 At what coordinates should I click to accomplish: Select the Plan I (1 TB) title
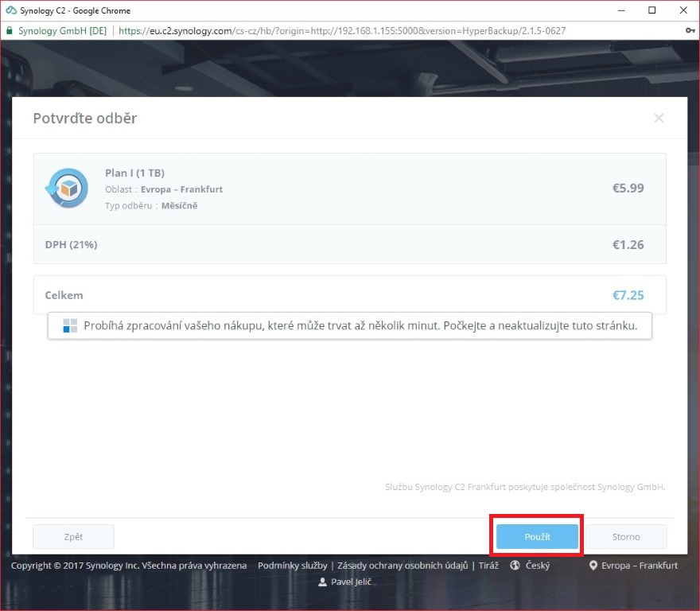(134, 173)
